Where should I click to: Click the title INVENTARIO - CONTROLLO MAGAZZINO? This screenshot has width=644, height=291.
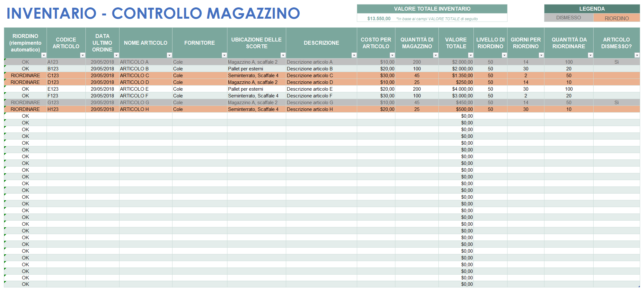click(x=153, y=13)
